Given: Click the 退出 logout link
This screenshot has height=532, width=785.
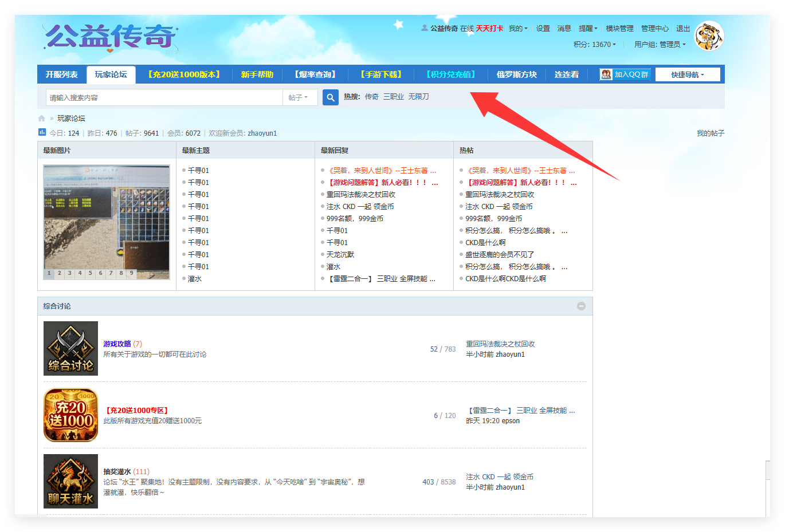Looking at the screenshot, I should [682, 27].
